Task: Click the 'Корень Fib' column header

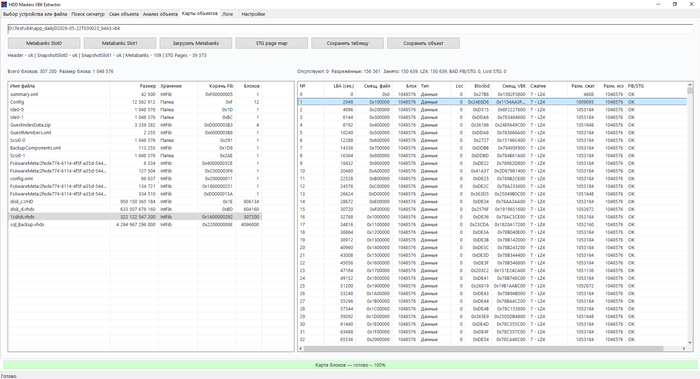Action: point(217,86)
